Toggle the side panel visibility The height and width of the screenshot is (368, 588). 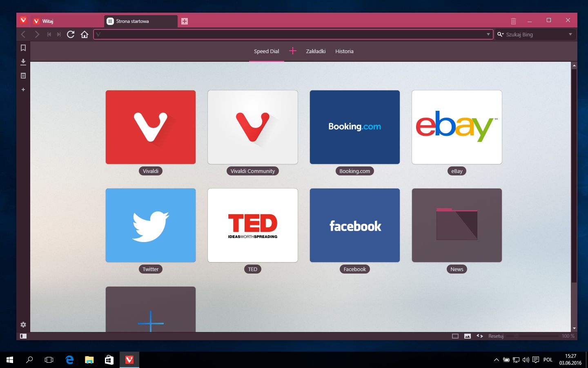click(23, 336)
